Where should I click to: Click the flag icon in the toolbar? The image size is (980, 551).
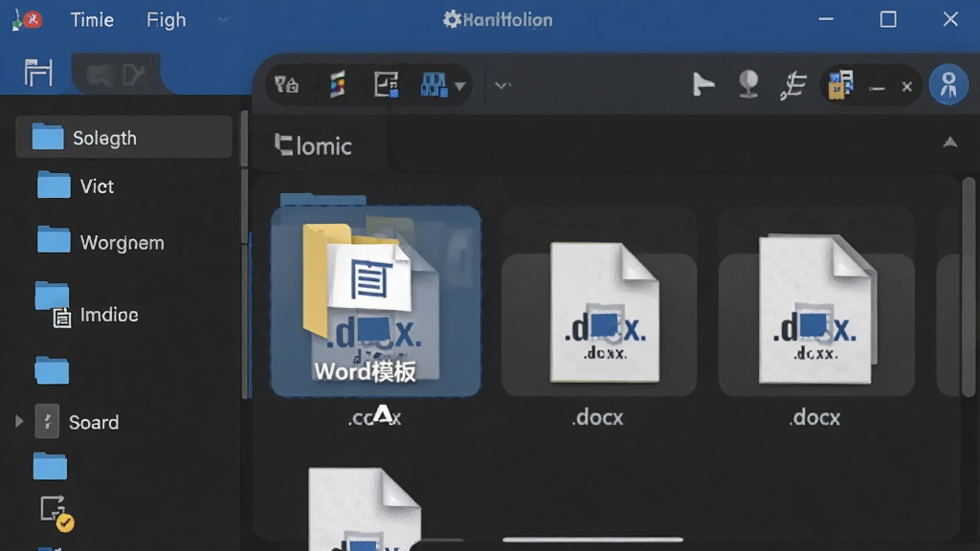703,84
